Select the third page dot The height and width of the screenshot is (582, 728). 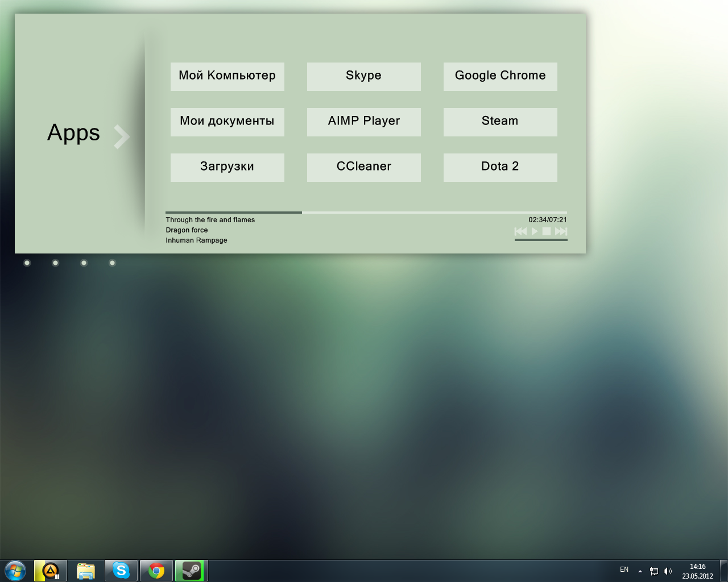coord(84,263)
